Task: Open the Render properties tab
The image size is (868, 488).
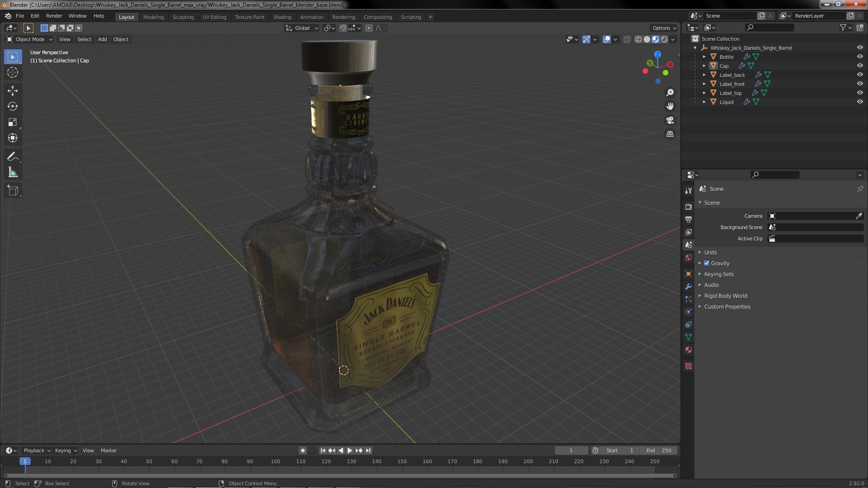Action: [x=688, y=206]
